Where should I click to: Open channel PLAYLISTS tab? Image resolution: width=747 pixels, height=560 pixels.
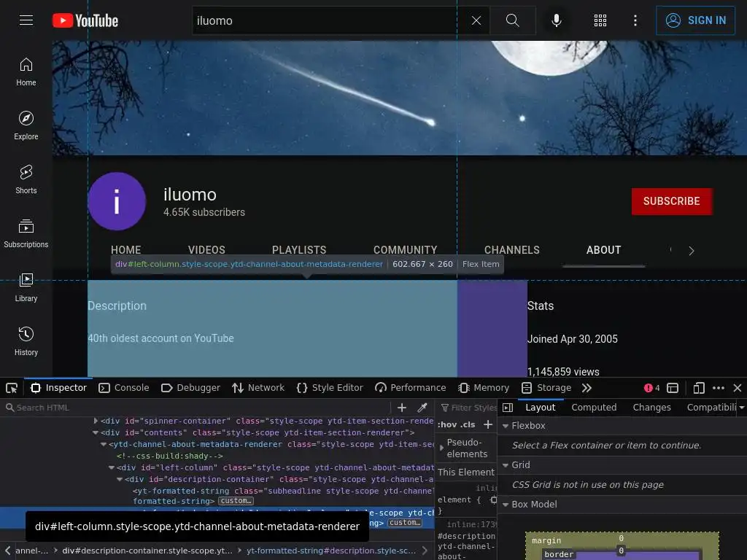pos(299,250)
